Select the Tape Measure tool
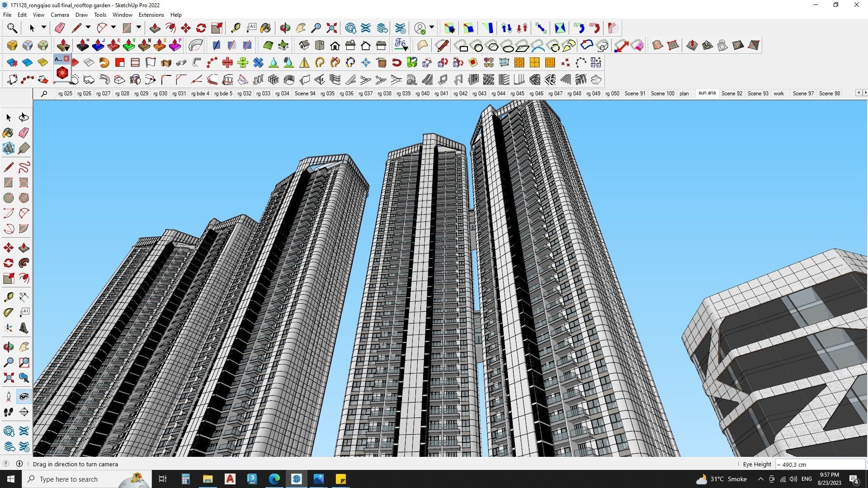This screenshot has height=488, width=868. [x=236, y=28]
